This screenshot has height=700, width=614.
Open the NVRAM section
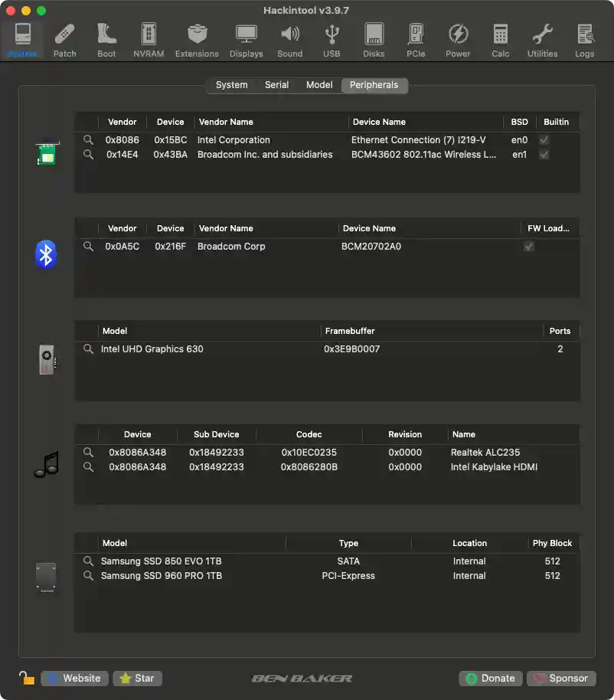[x=149, y=38]
